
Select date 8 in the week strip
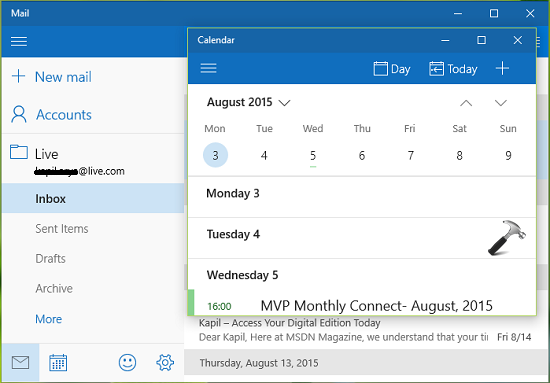[459, 155]
